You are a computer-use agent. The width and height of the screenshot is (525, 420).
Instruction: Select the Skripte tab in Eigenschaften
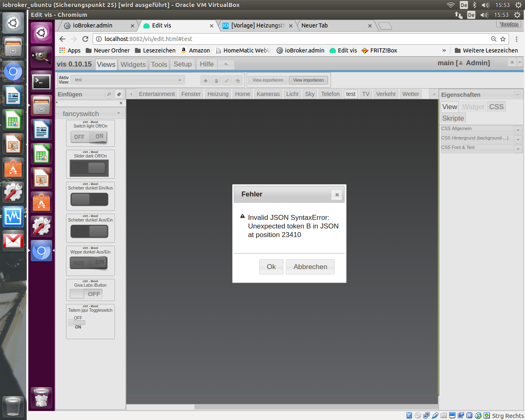click(x=453, y=118)
